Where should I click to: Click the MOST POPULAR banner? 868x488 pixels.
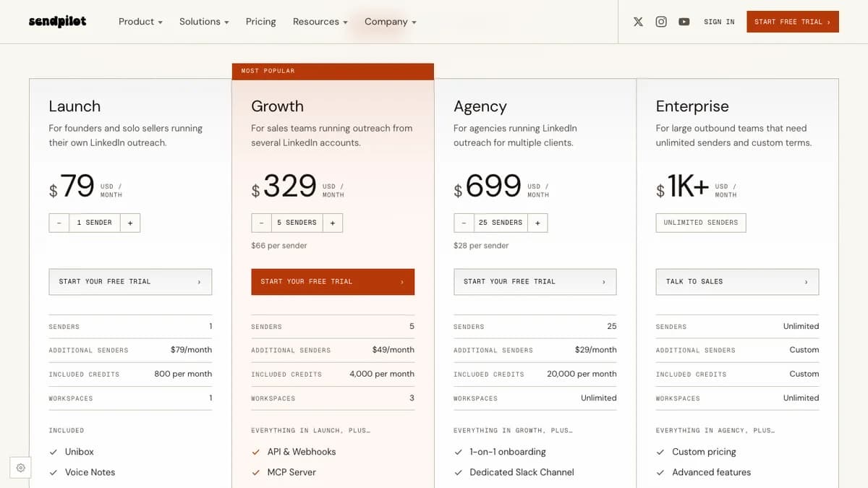[333, 71]
